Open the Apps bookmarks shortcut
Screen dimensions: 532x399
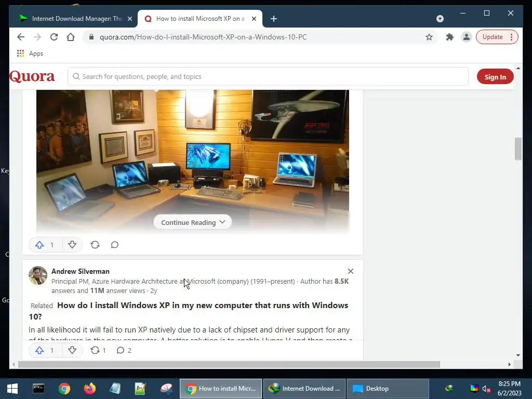tap(30, 54)
